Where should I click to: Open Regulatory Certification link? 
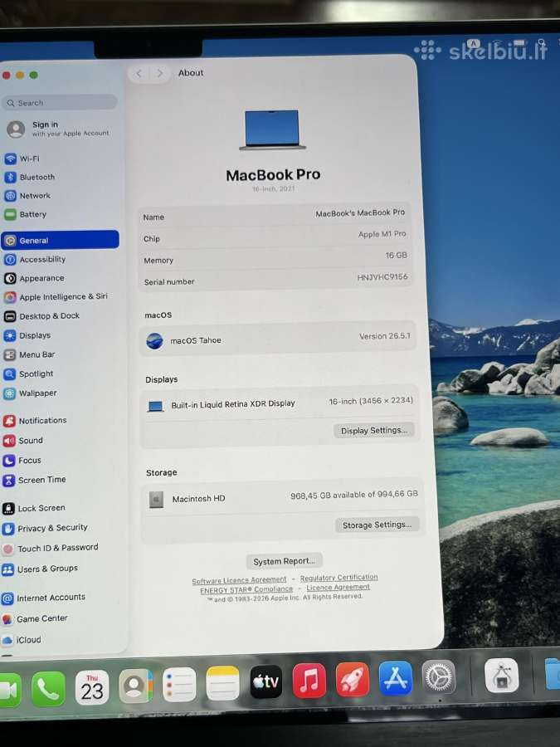pos(338,578)
